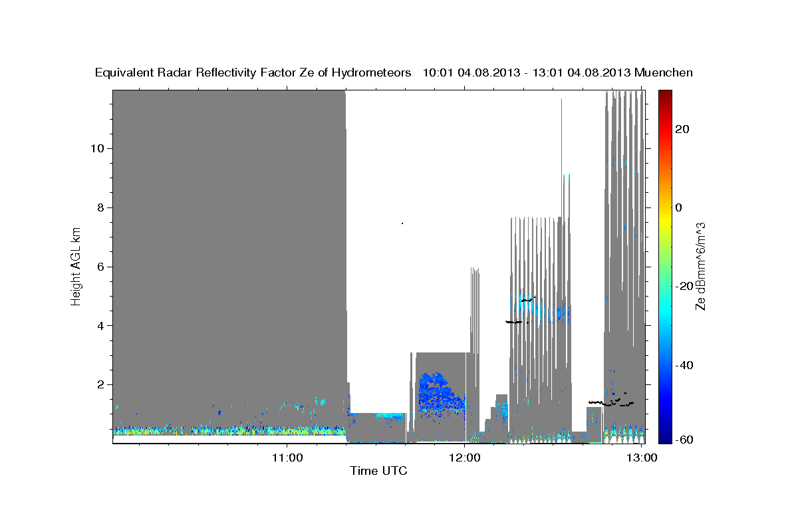
Task: Click the colorbar tick value '-60'
Action: pos(685,440)
